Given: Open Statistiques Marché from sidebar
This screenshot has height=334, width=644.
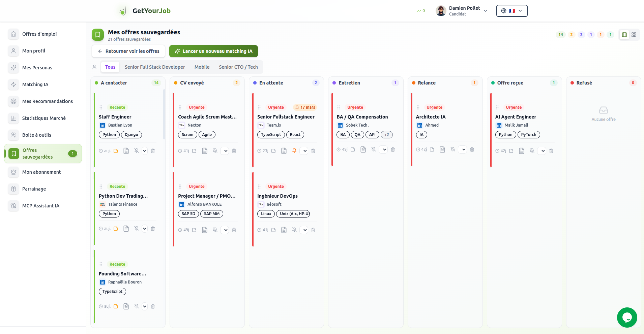Looking at the screenshot, I should pos(43,118).
